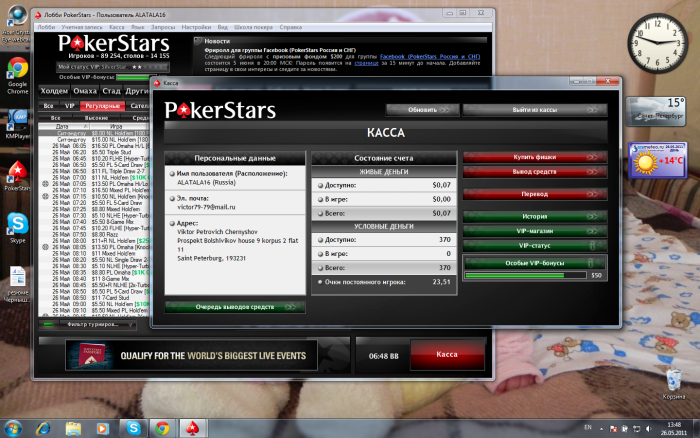
Task: Select the резюме document on desktop
Action: pos(17,284)
